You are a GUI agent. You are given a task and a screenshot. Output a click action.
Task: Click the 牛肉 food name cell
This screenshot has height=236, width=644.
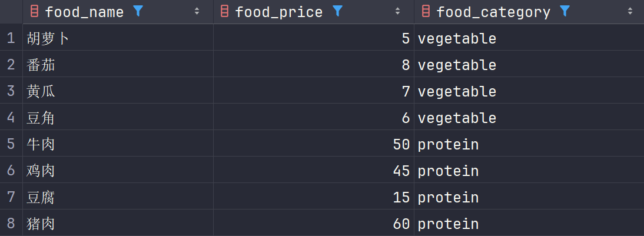(x=41, y=145)
